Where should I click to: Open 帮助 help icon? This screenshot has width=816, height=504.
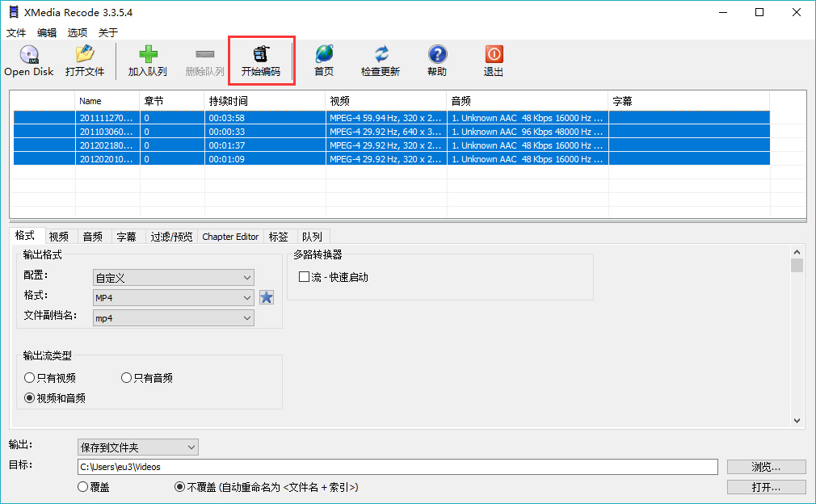[437, 61]
